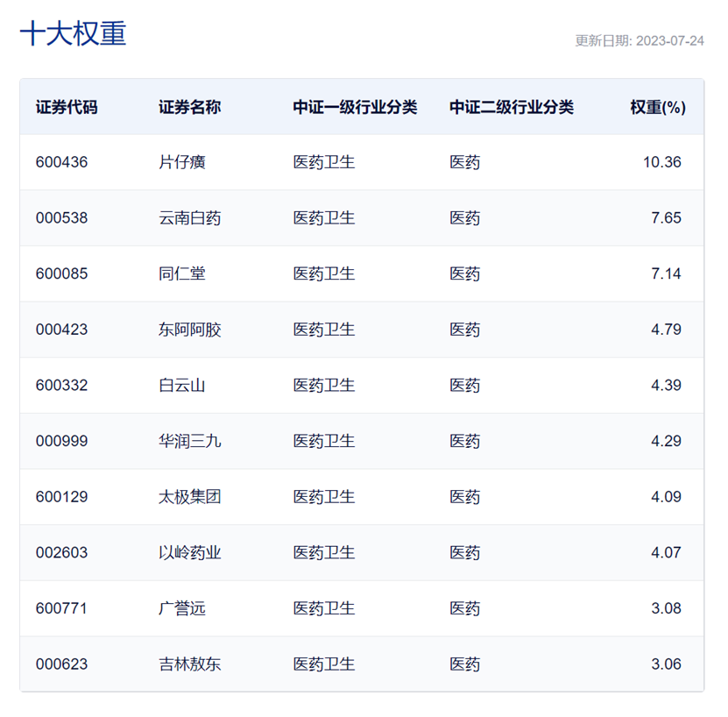Select stock code 600332
This screenshot has height=717, width=728.
[x=61, y=385]
